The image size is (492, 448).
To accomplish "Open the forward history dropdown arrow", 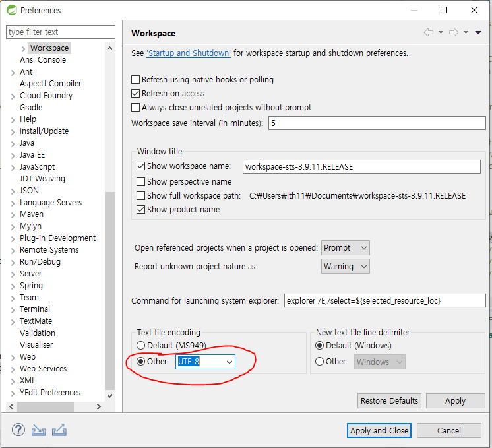I will pos(466,32).
